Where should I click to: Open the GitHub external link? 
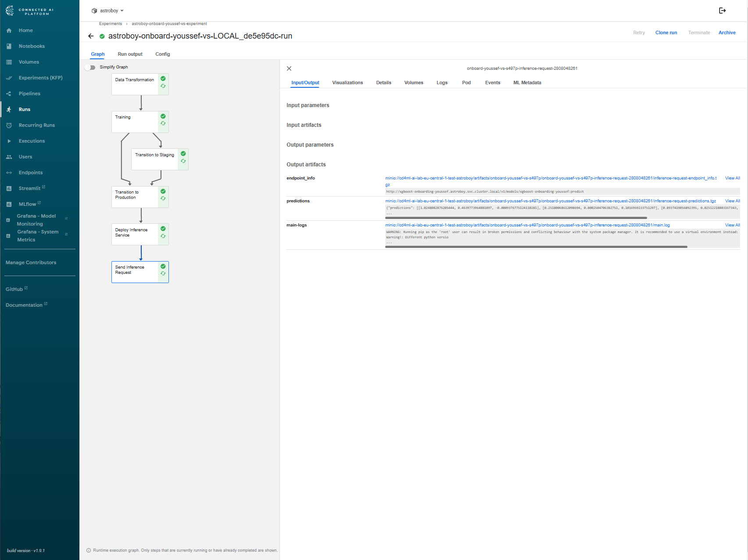pyautogui.click(x=16, y=289)
